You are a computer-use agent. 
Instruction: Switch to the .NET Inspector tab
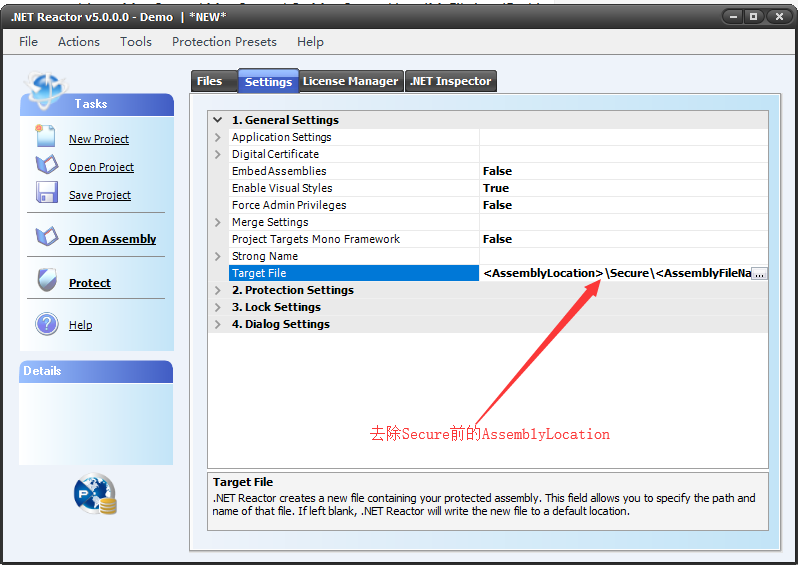pos(450,81)
